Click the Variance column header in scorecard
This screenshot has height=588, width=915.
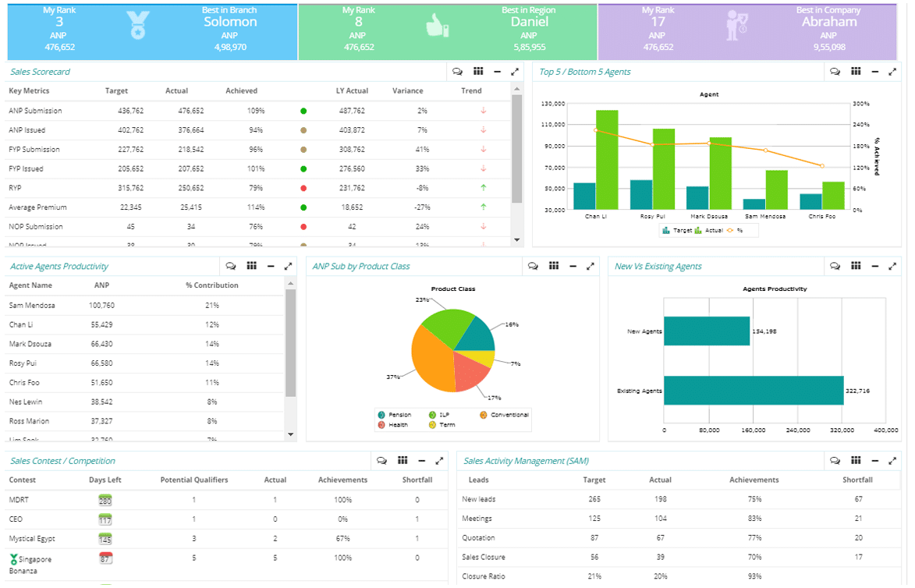[407, 91]
